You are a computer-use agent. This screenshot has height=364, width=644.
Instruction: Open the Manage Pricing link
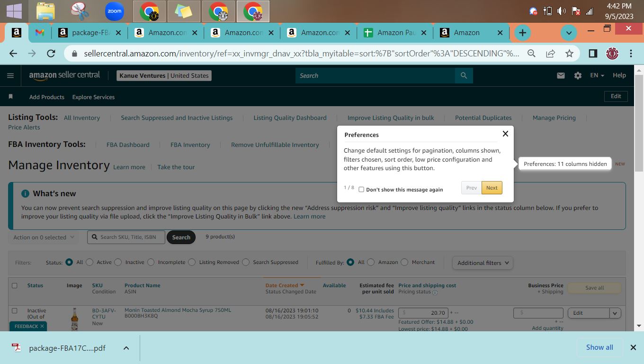554,118
